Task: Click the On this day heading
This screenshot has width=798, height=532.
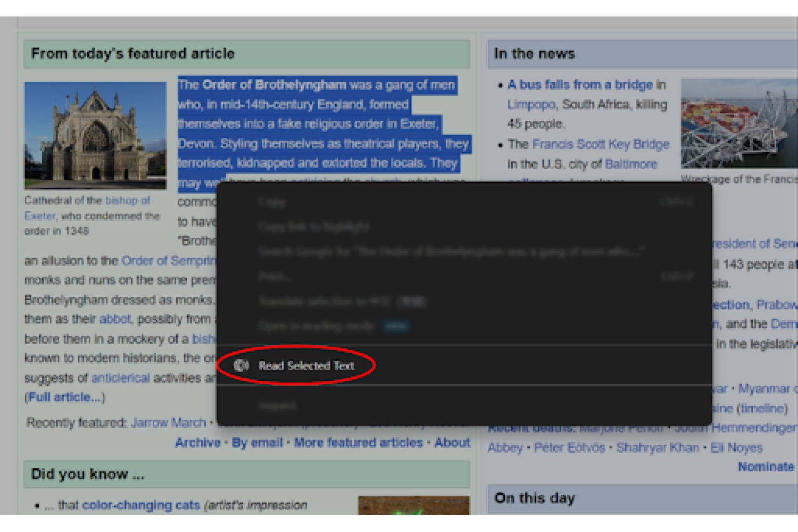Action: coord(535,498)
